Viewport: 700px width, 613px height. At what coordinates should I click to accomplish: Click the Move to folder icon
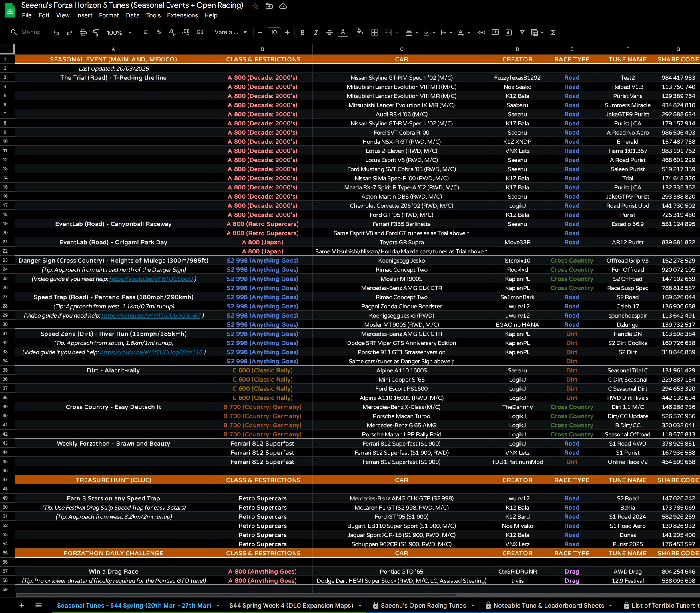(x=269, y=6)
